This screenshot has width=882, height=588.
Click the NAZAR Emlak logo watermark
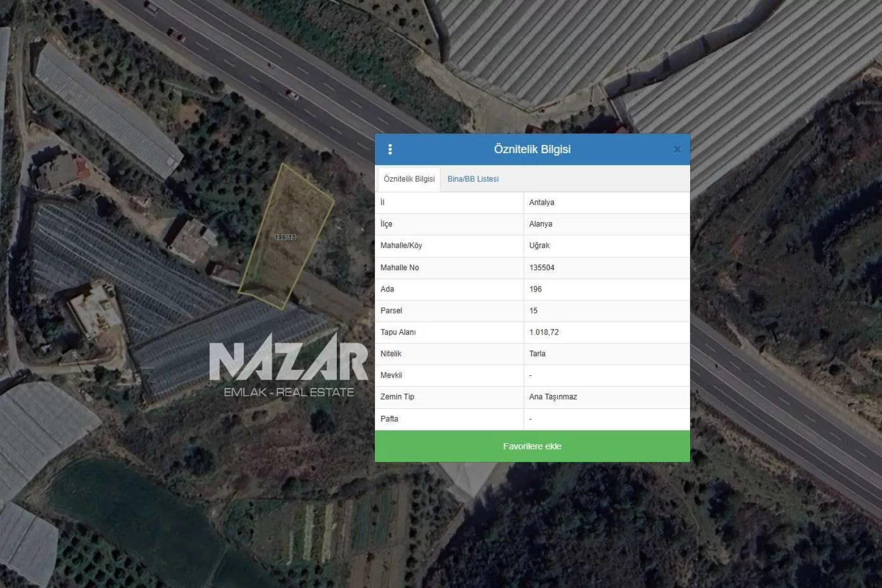(x=289, y=365)
